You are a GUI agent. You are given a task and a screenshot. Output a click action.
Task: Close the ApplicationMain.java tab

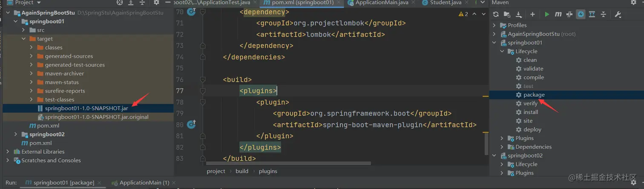point(413,3)
